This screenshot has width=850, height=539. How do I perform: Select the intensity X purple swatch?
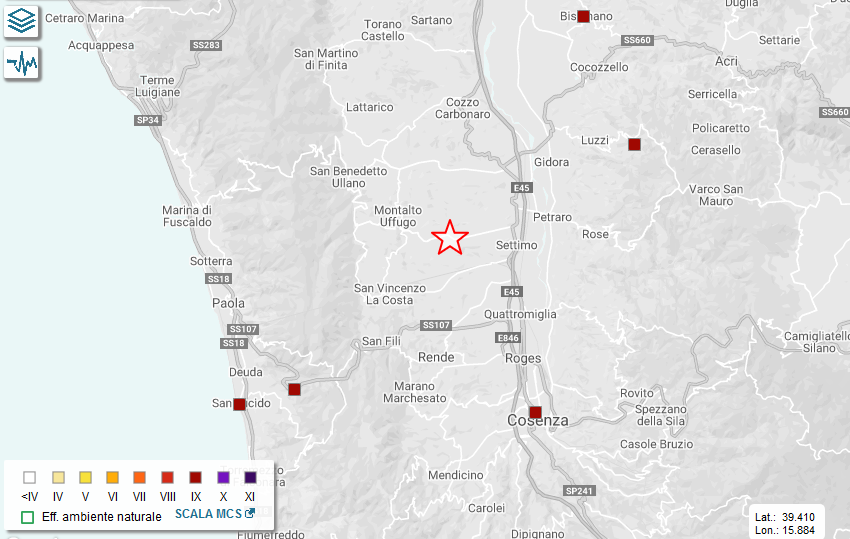point(222,477)
